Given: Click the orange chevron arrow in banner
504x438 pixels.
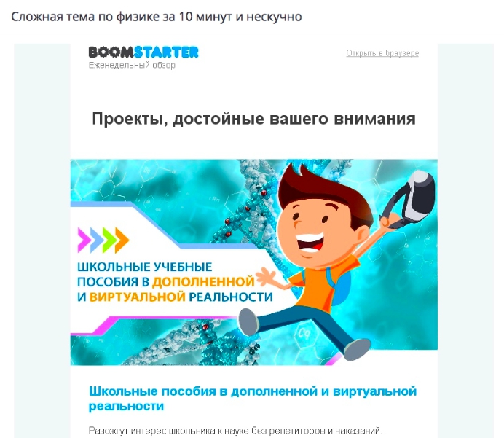Looking at the screenshot, I should [x=122, y=240].
